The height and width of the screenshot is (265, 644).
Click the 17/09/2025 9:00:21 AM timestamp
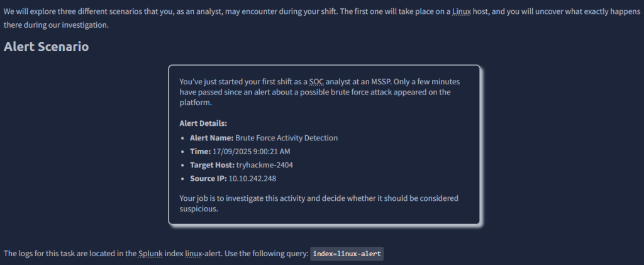click(x=252, y=152)
